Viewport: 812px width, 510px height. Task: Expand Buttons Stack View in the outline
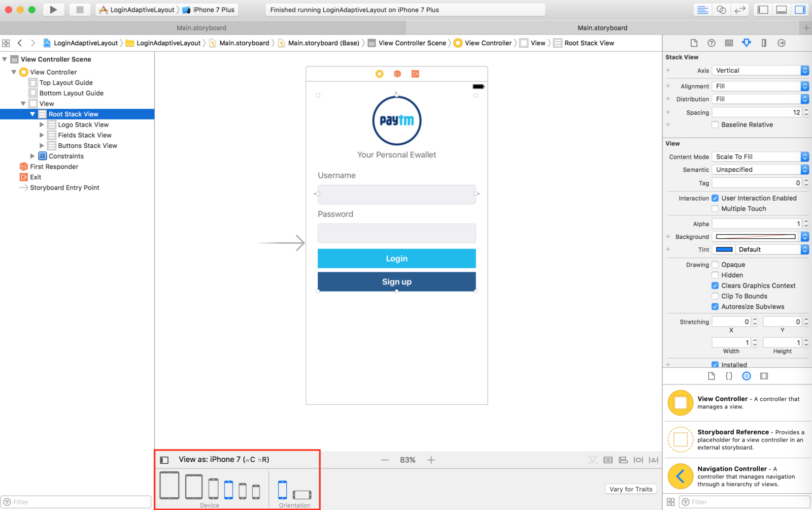coord(42,146)
